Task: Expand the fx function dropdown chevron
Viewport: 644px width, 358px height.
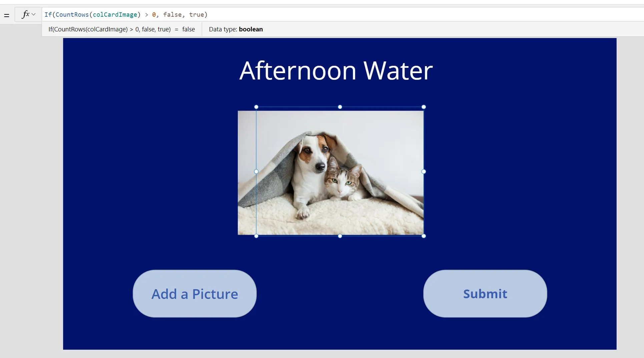Action: (34, 14)
